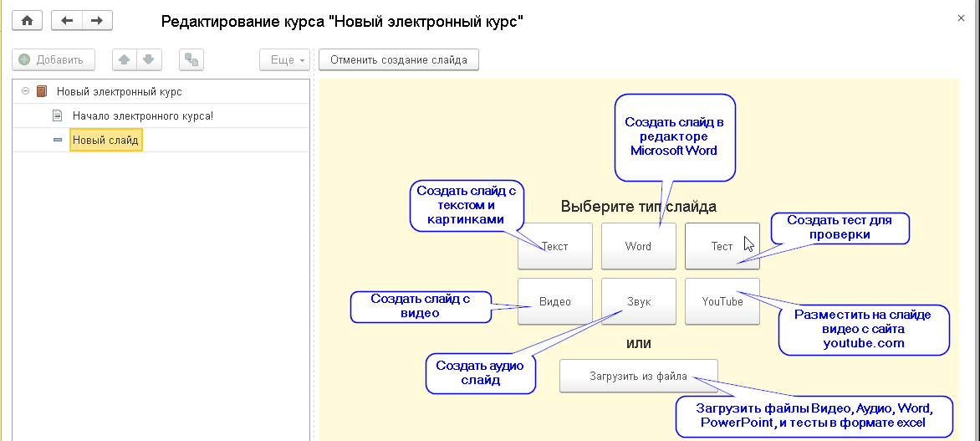Click "Загрузить из файла" button
Screen dimensions: 980x441
(638, 377)
